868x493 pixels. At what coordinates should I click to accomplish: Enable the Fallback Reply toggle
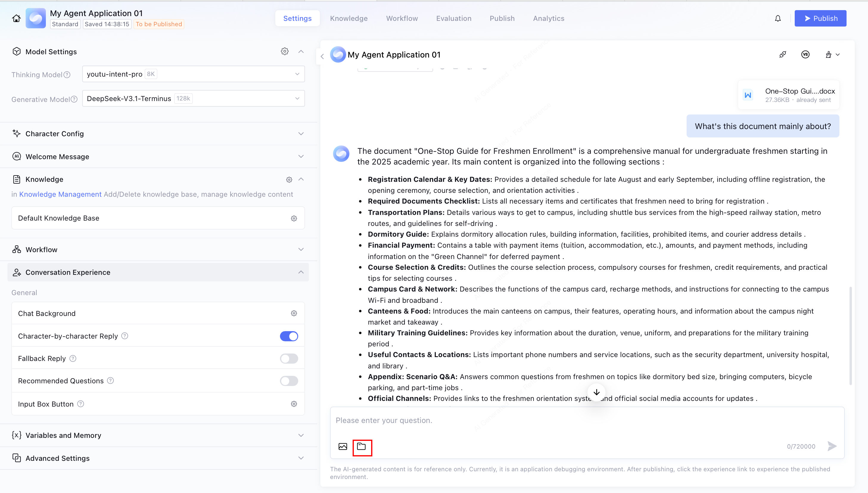click(289, 358)
